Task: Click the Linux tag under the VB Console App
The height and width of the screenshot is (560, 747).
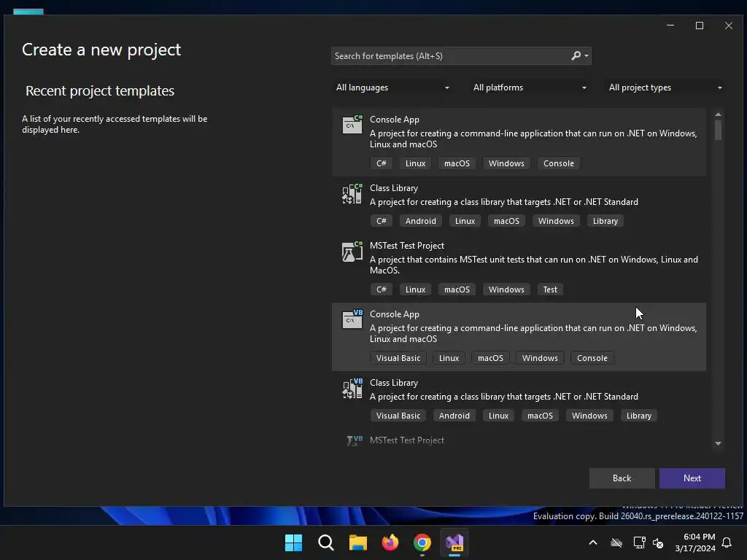Action: pyautogui.click(x=449, y=358)
